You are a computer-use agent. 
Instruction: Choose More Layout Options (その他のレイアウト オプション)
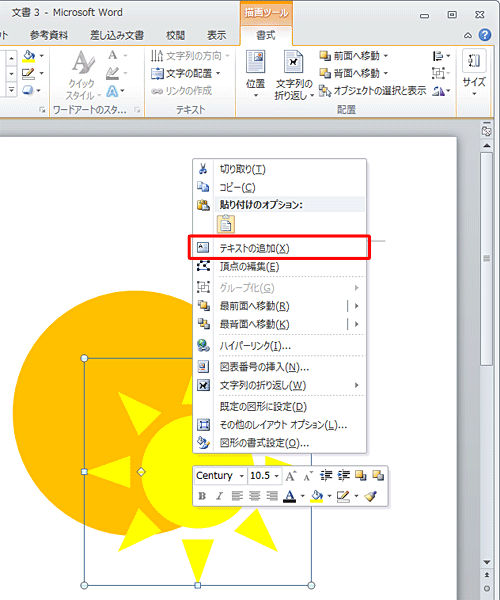[x=279, y=425]
